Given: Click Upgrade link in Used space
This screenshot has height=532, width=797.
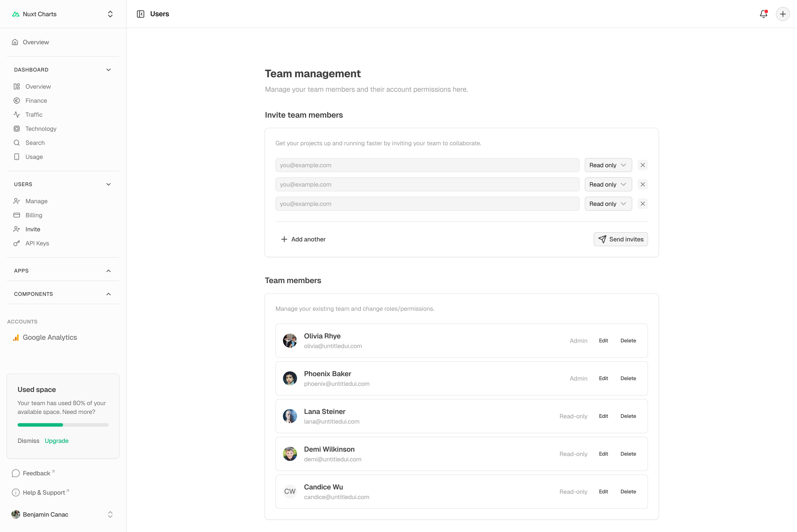Looking at the screenshot, I should [x=56, y=441].
